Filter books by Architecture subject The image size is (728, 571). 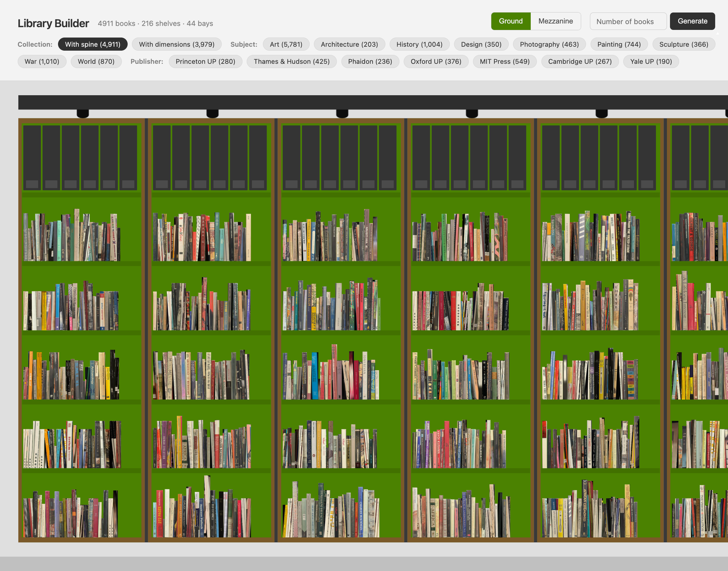pos(349,44)
